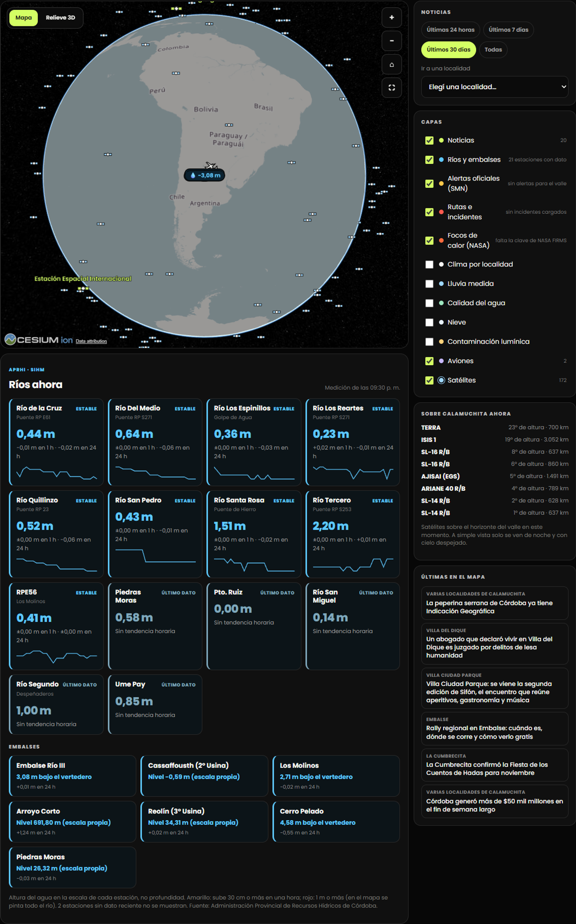
Task: Enable Clima por localidad layer
Action: 429,264
